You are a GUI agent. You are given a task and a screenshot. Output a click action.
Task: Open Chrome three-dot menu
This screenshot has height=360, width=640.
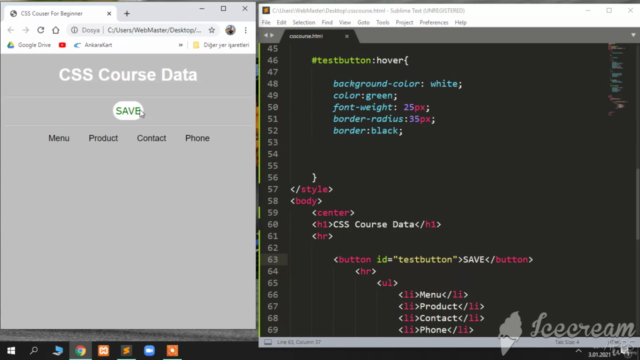[246, 30]
